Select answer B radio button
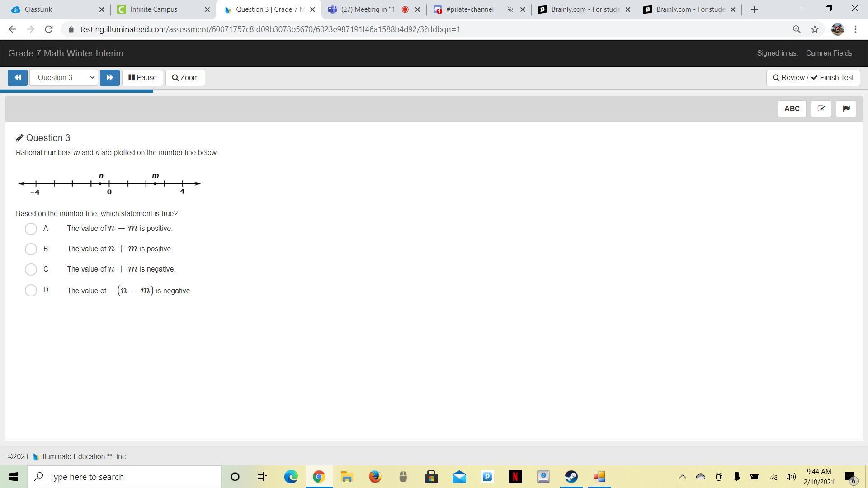868x488 pixels. tap(31, 249)
